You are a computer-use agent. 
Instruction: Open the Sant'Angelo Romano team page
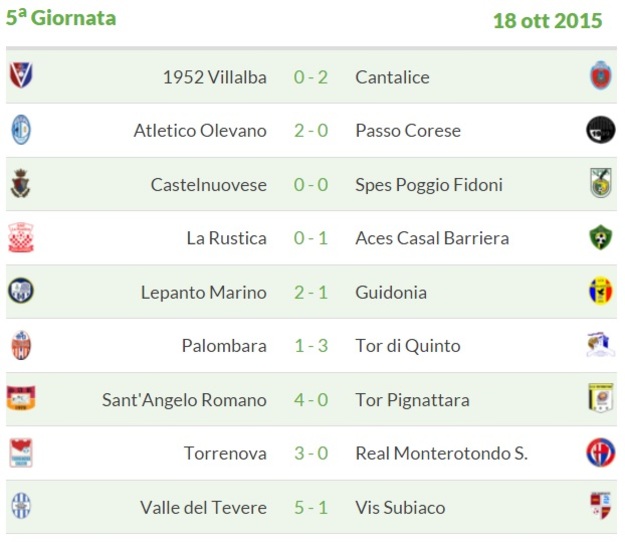tap(184, 400)
